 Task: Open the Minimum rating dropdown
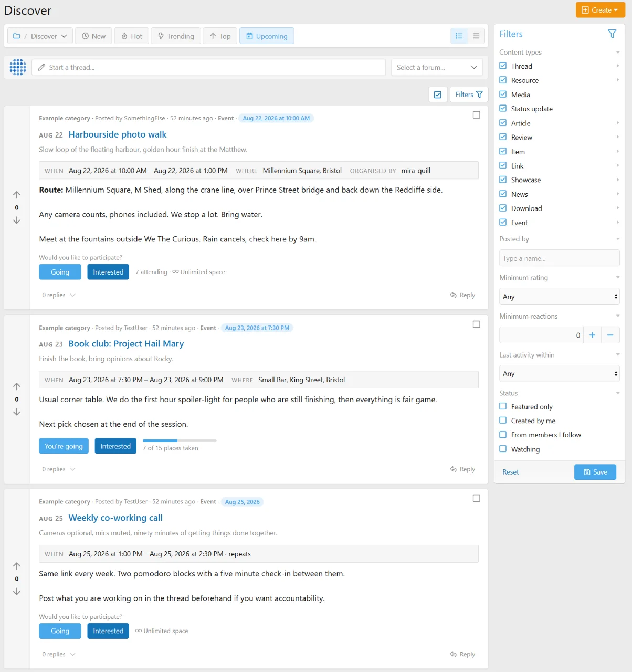click(x=560, y=297)
